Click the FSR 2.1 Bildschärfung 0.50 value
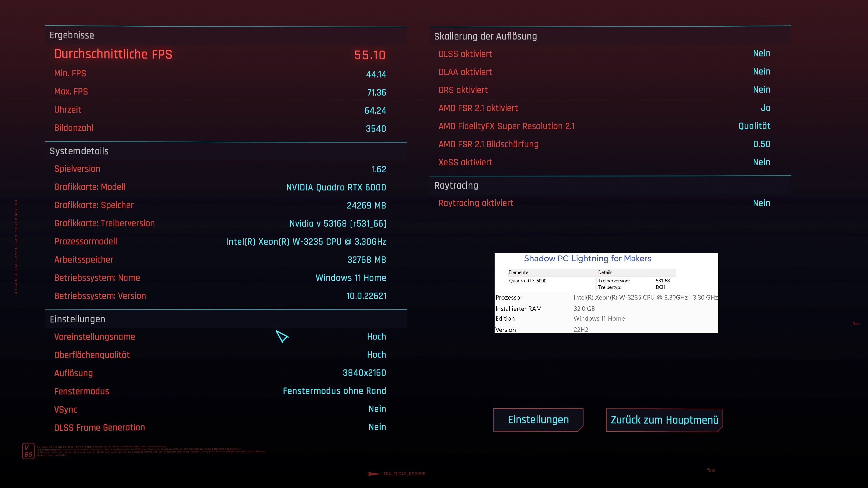This screenshot has height=488, width=868. point(762,144)
